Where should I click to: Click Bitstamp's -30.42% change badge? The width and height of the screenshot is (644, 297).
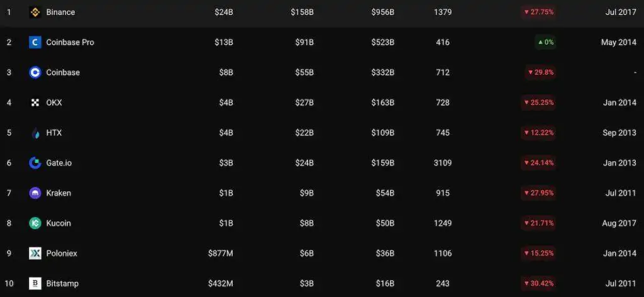[x=538, y=284]
